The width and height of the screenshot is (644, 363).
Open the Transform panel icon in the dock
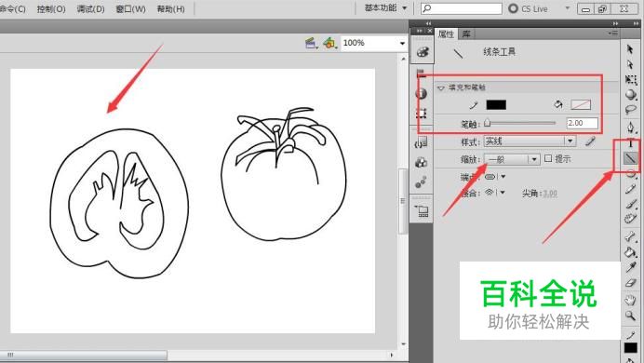point(421,114)
